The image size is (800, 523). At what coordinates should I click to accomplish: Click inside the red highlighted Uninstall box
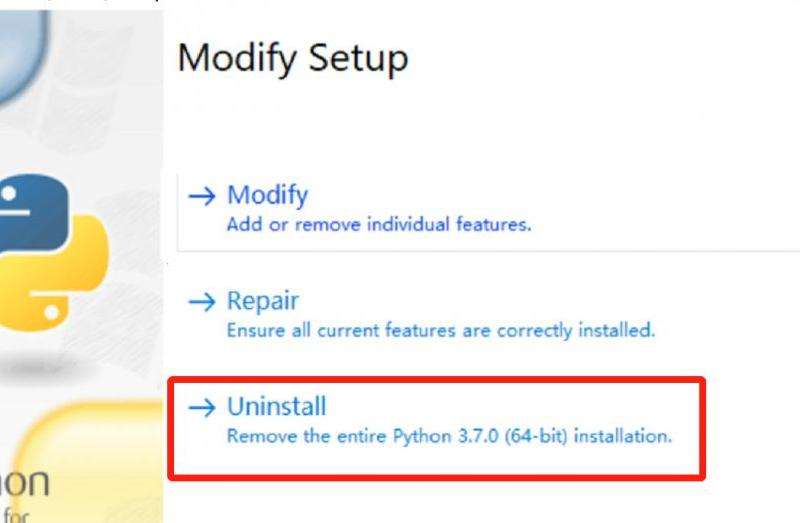click(437, 429)
